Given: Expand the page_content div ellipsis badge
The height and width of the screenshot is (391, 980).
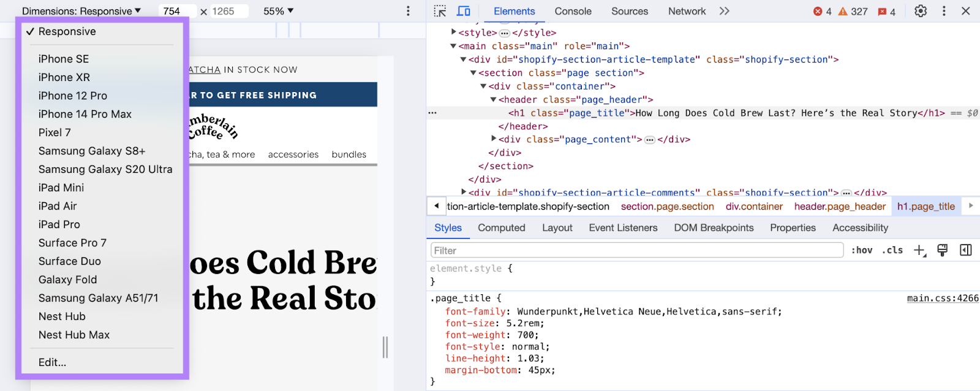Looking at the screenshot, I should coord(650,140).
